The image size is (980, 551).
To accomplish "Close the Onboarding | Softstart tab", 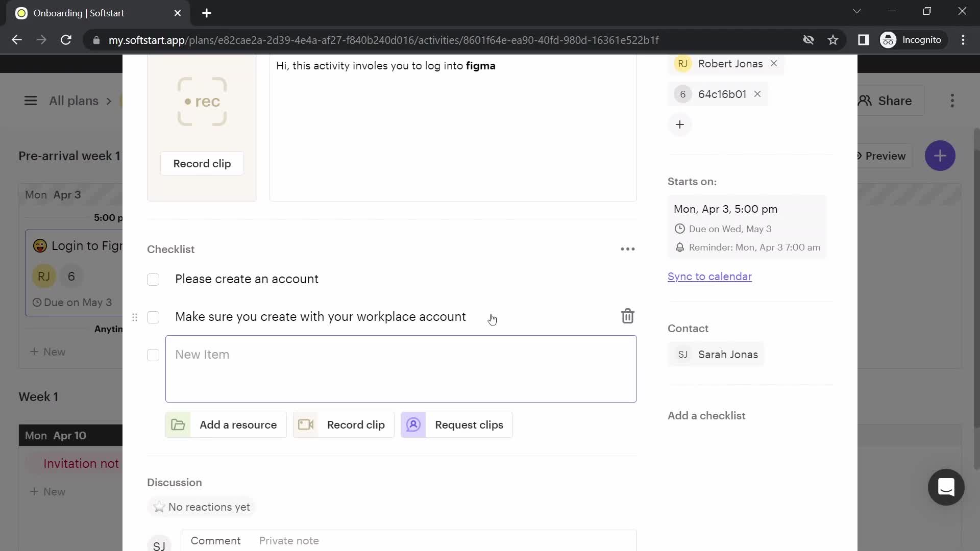I will coord(178,13).
